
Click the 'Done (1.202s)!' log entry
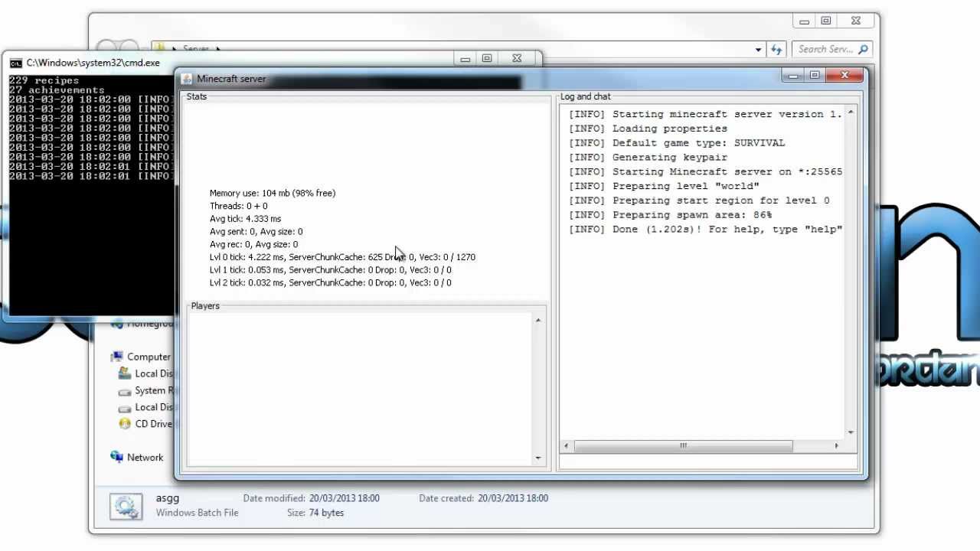tap(705, 230)
